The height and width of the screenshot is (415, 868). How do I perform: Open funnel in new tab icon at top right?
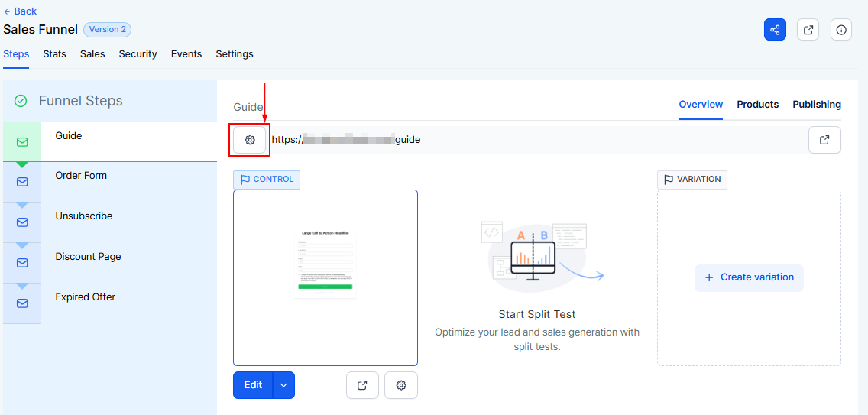point(808,29)
